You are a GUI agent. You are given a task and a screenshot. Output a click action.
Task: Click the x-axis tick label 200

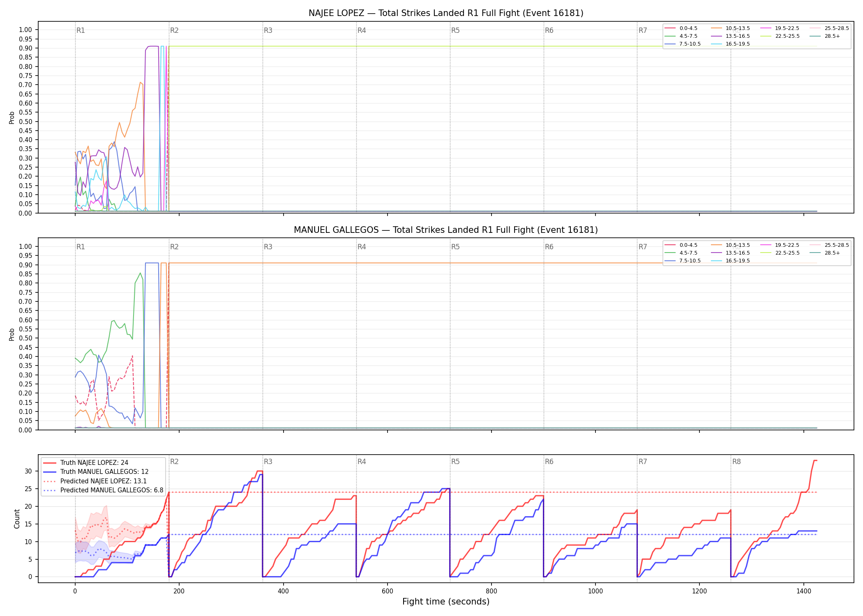click(179, 591)
